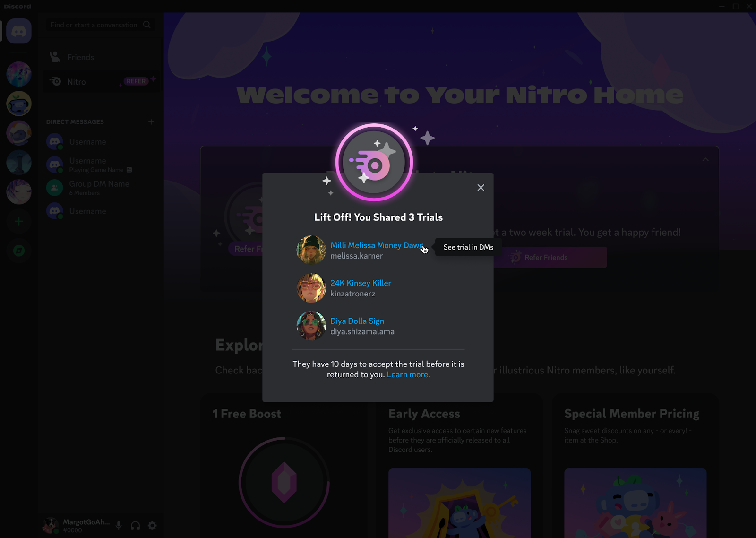The image size is (756, 538).
Task: Open User Settings with the gear icon
Action: click(152, 525)
